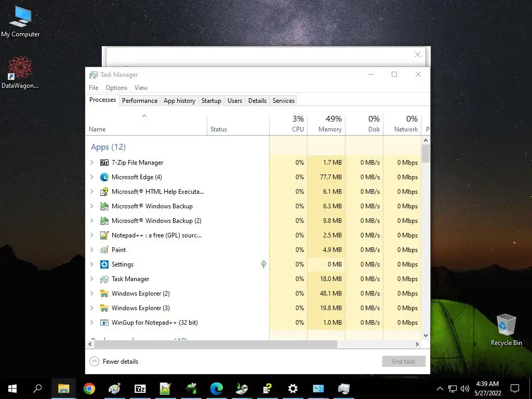Image resolution: width=532 pixels, height=399 pixels.
Task: Click the green leaf suspended status icon
Action: (263, 264)
